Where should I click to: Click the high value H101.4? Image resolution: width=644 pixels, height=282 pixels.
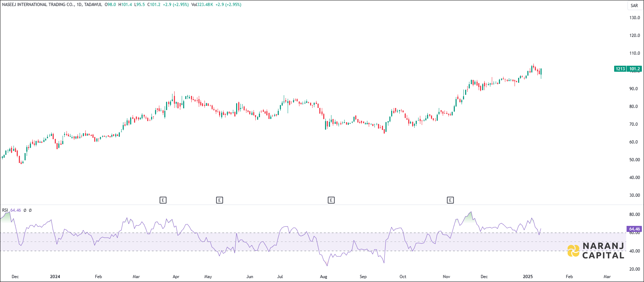pyautogui.click(x=125, y=5)
